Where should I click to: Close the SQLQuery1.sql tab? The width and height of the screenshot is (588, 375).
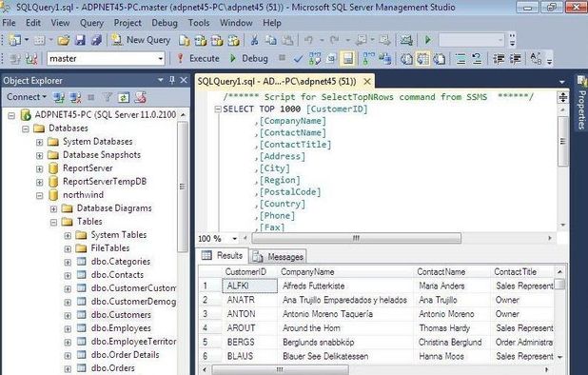(x=367, y=81)
